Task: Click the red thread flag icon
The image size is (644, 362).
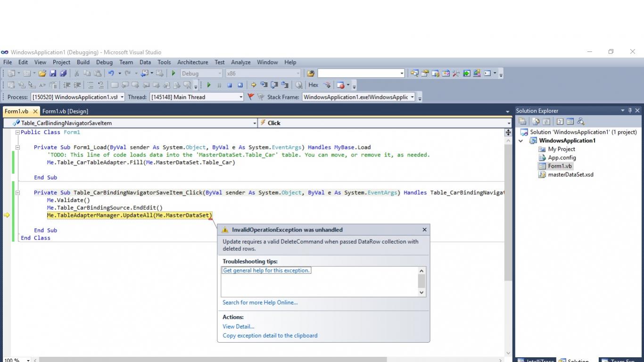Action: point(251,97)
